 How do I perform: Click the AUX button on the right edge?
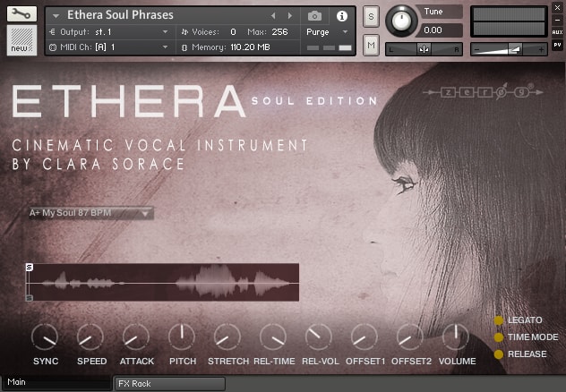[557, 32]
